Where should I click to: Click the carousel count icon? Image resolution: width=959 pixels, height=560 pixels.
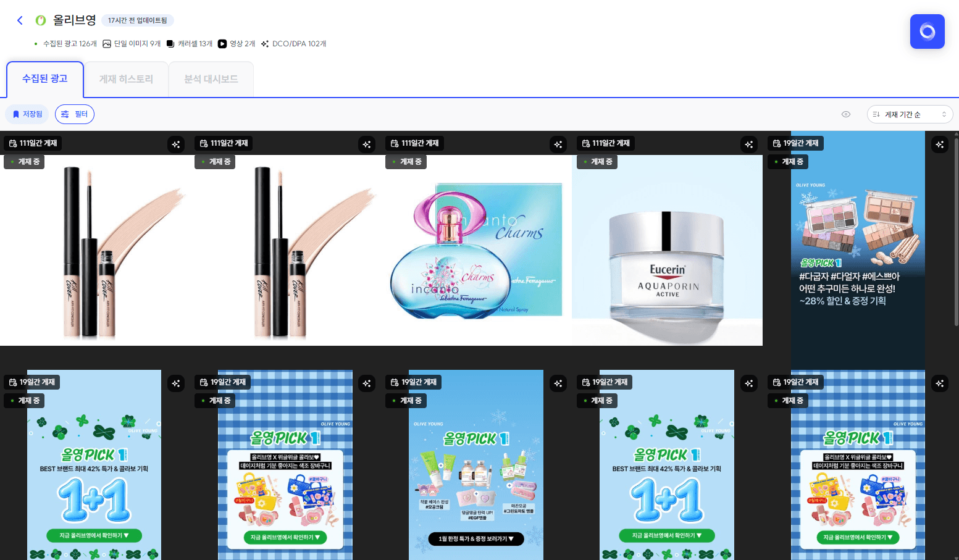(170, 44)
